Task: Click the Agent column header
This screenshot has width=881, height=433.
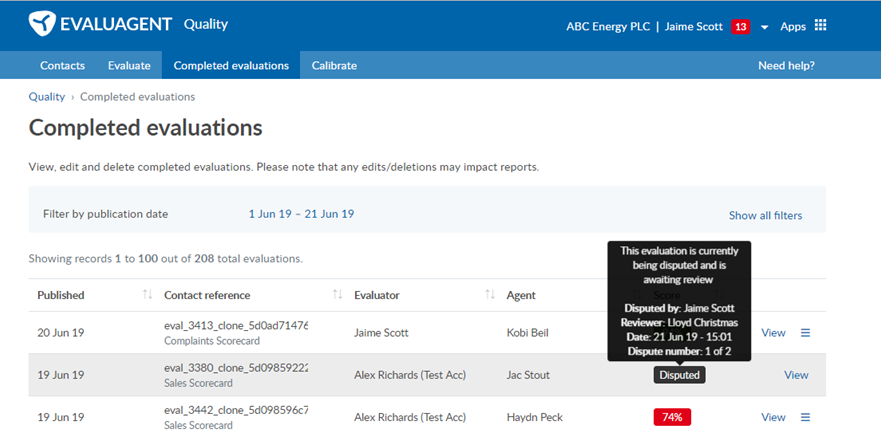Action: [x=521, y=295]
